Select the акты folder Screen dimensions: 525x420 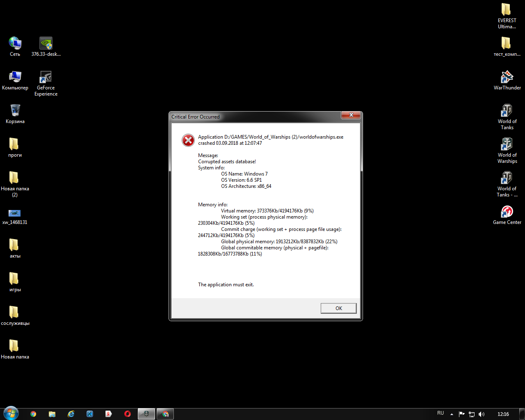pos(15,248)
